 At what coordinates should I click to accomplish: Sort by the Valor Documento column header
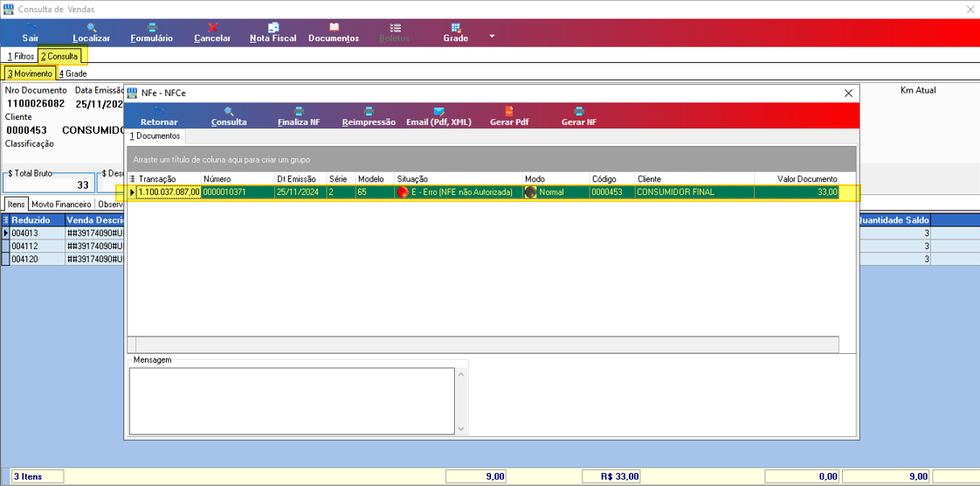coord(797,179)
